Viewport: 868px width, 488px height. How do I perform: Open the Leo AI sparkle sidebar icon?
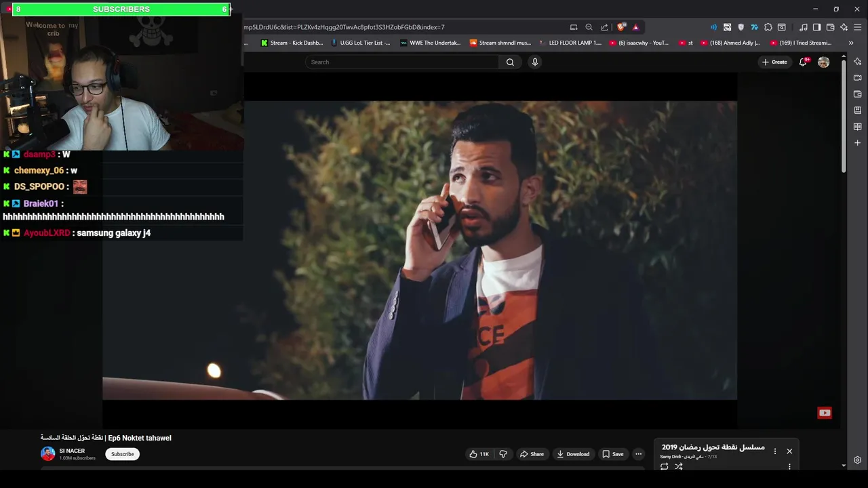click(x=857, y=62)
